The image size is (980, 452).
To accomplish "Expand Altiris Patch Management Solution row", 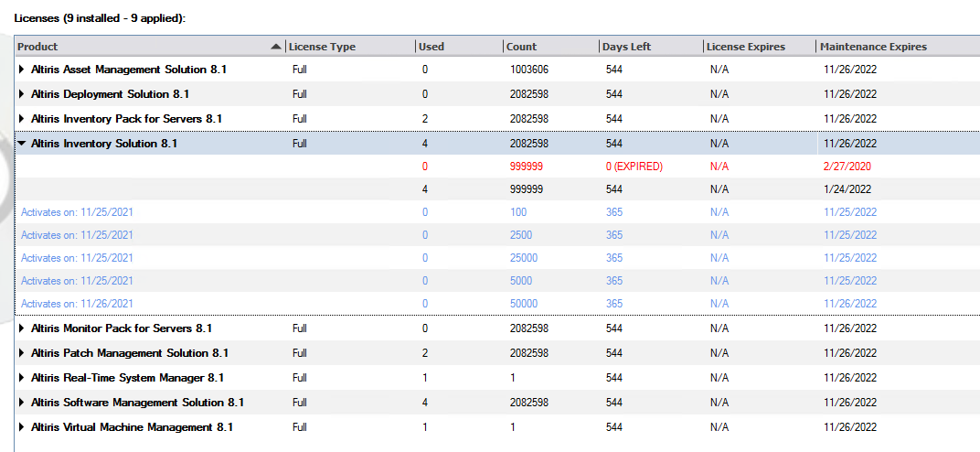I will [22, 353].
